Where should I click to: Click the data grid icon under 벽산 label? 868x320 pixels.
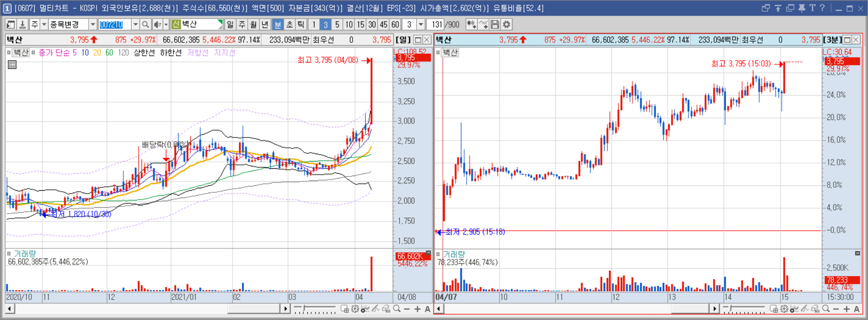point(12,64)
